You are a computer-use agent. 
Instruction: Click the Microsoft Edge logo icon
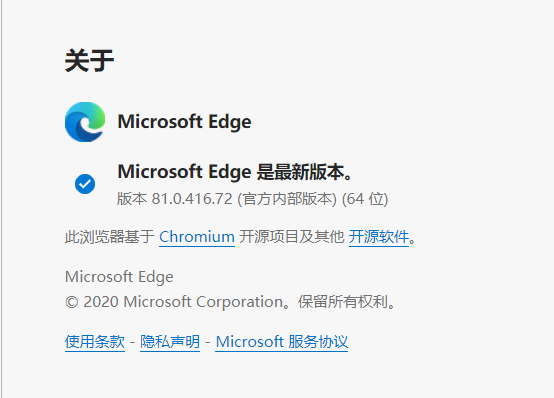pyautogui.click(x=85, y=122)
